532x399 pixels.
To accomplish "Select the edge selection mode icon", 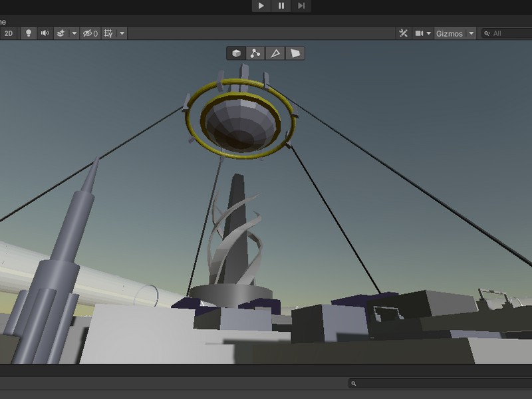I will [275, 53].
